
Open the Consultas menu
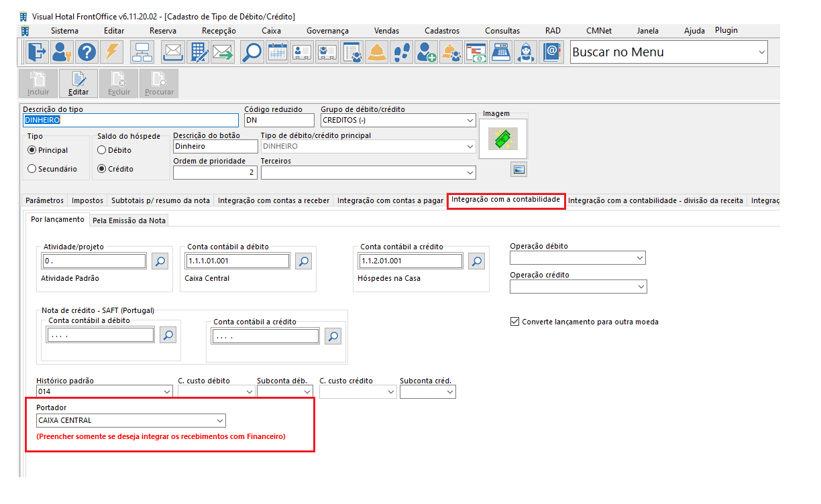[x=502, y=31]
